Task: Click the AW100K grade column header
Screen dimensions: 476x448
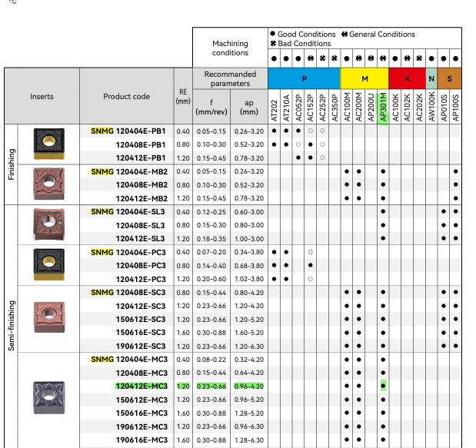Action: (x=431, y=107)
